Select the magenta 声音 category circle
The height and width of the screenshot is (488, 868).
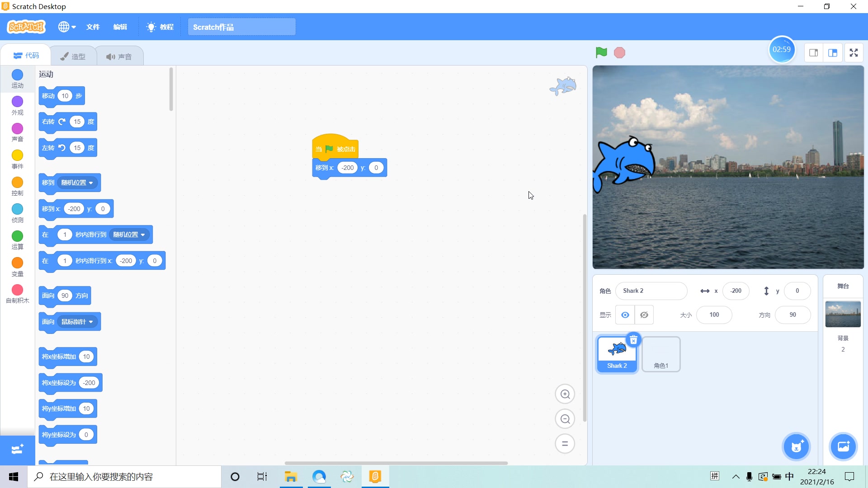click(17, 130)
